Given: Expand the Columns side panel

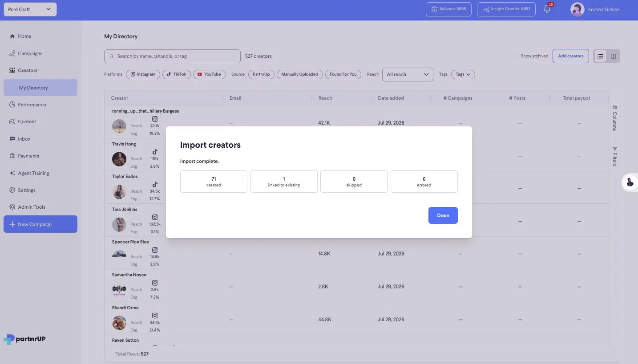Looking at the screenshot, I should click(614, 118).
